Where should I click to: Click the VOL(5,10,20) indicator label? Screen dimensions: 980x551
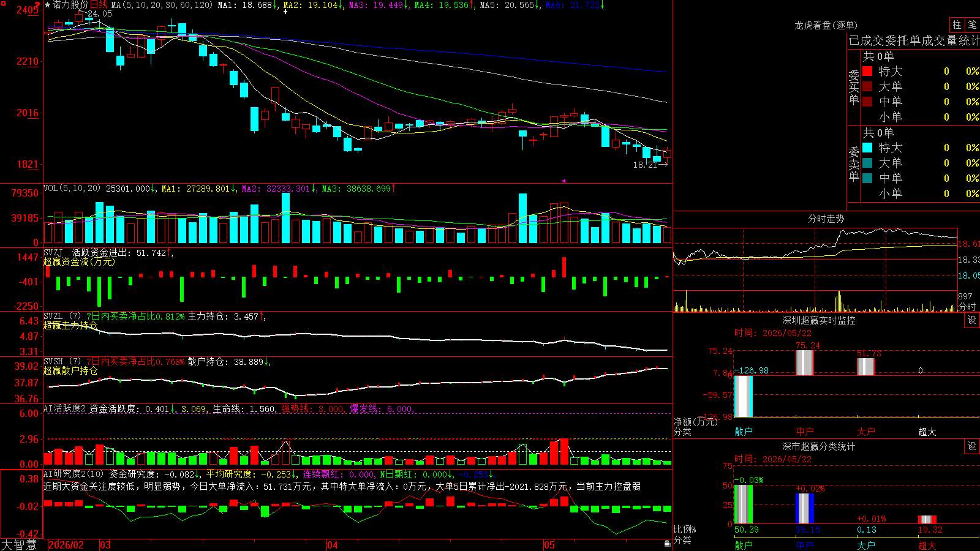72,189
